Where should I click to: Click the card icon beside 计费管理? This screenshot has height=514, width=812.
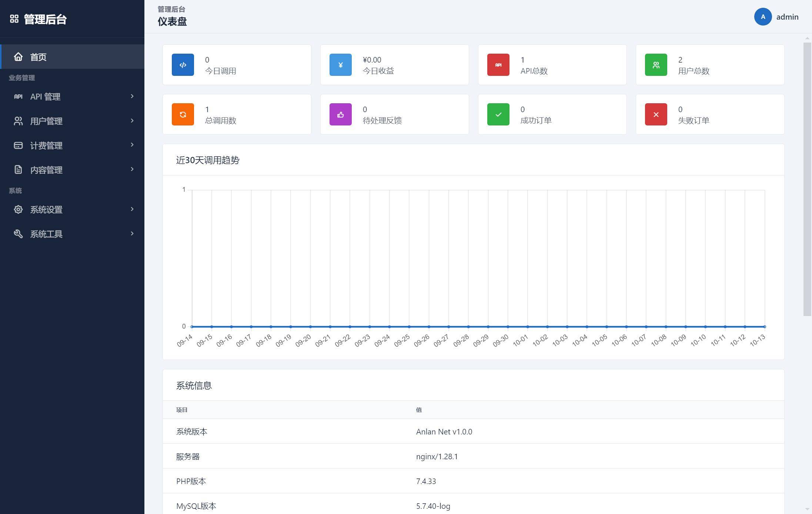[x=18, y=145]
